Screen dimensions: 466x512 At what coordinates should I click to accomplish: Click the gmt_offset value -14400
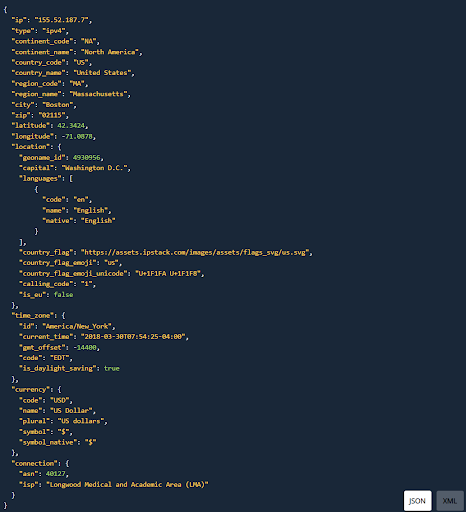tap(85, 347)
